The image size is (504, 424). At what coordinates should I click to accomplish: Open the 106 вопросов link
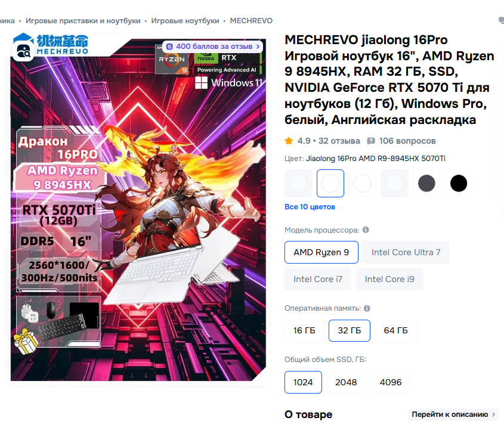pos(407,141)
